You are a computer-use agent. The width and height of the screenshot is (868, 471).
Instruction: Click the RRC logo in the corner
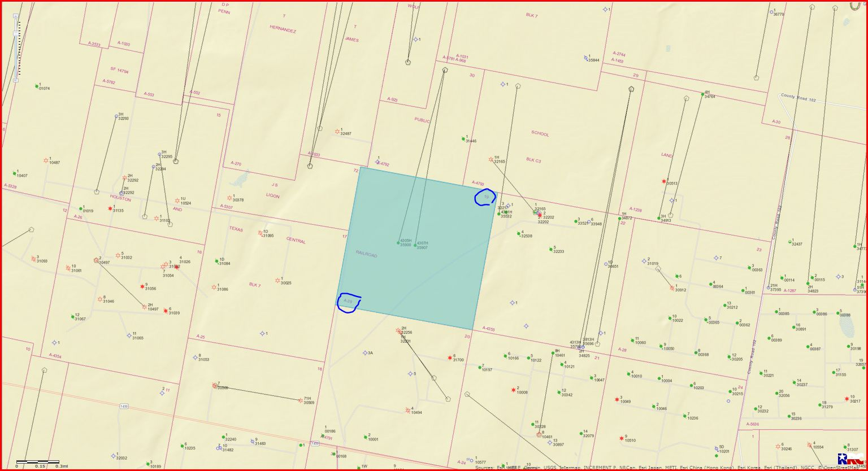[x=851, y=459]
